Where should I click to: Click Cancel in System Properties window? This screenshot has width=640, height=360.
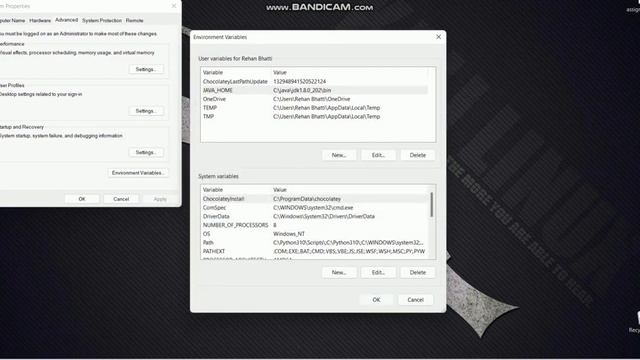pyautogui.click(x=121, y=199)
